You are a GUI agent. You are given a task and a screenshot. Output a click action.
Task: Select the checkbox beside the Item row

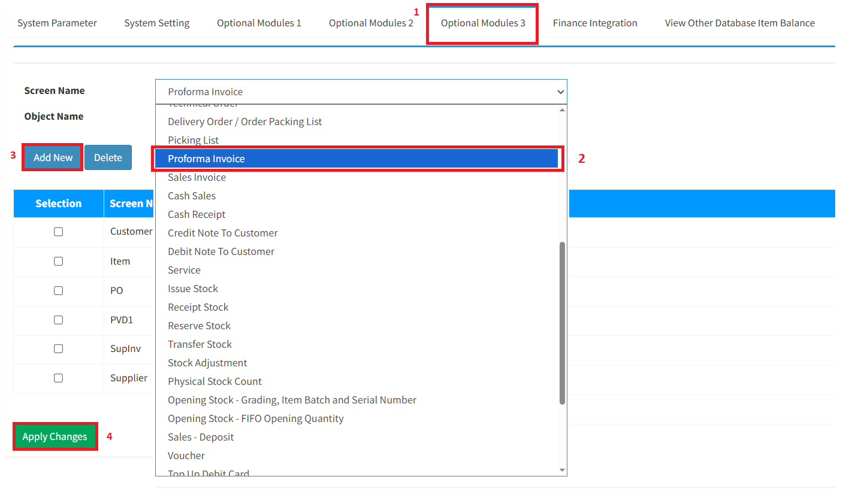[x=58, y=261]
